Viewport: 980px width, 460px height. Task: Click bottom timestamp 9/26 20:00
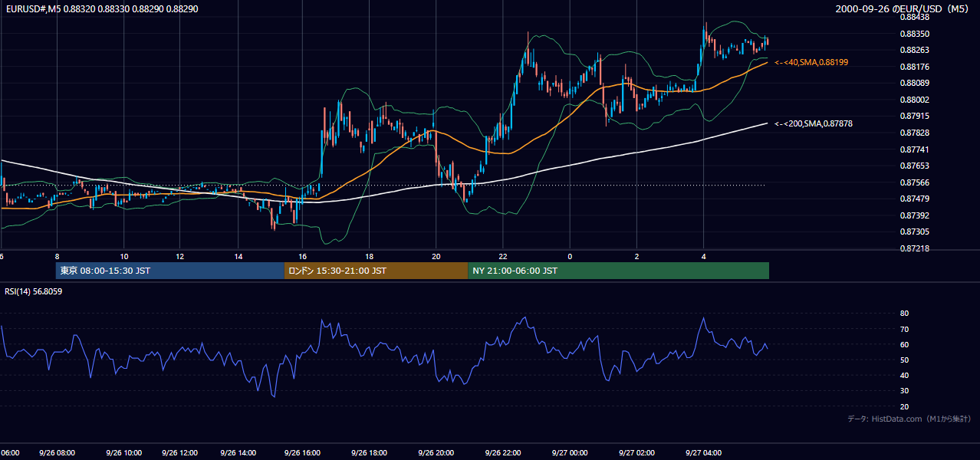point(436,453)
